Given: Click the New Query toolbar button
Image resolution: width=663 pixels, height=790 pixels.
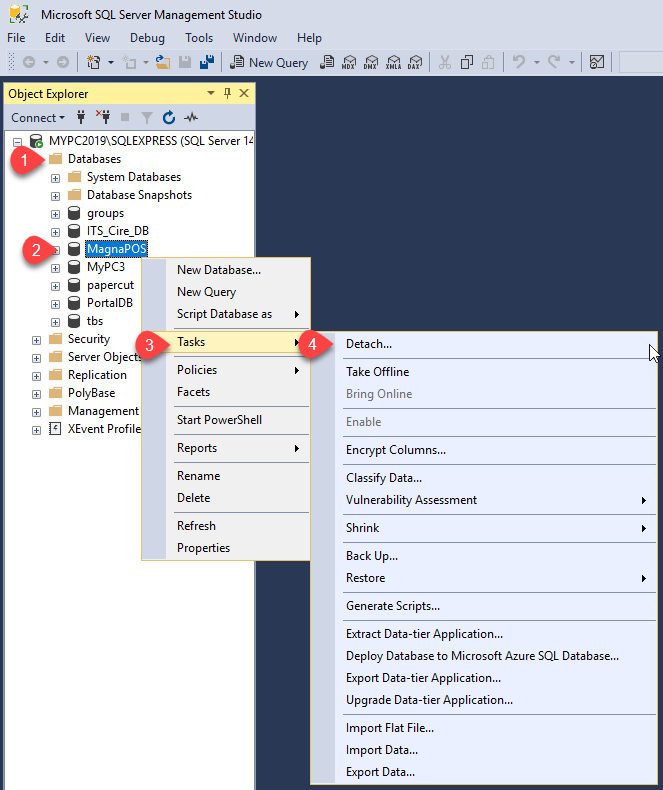Looking at the screenshot, I should (x=269, y=62).
